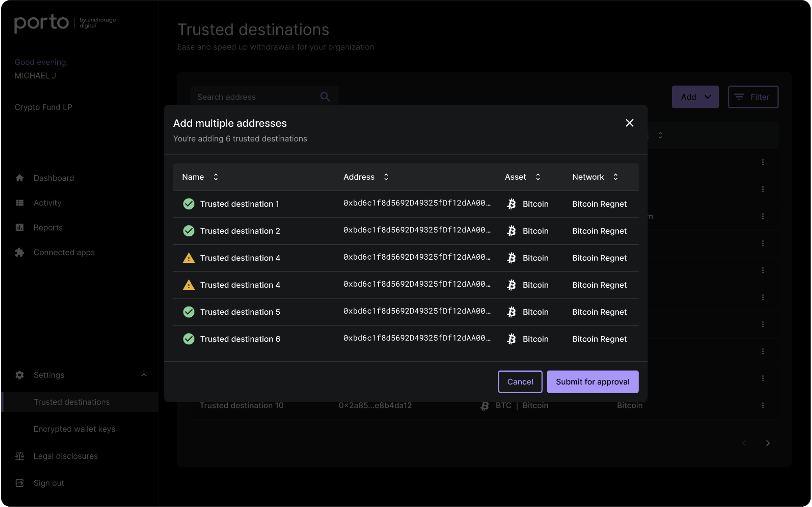Open Reports in sidebar
This screenshot has width=812, height=507.
pos(48,227)
